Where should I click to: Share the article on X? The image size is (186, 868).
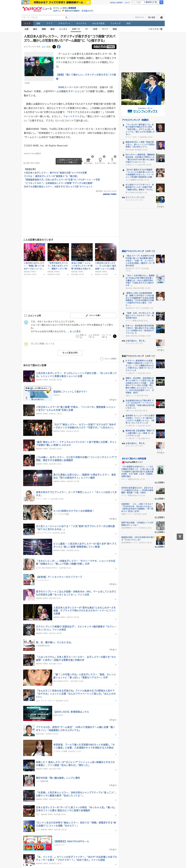point(54,47)
